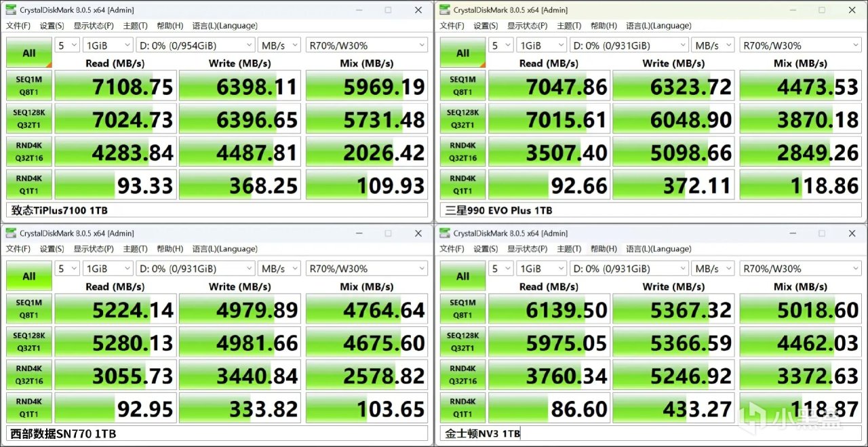Start SEQ128K Q32T1 test in NV3 window
Image resolution: width=868 pixels, height=447 pixels.
(x=463, y=342)
